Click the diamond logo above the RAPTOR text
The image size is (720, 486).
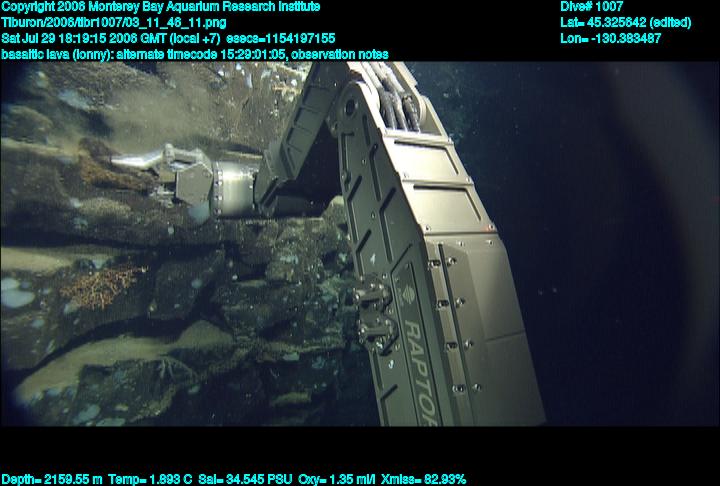[405, 296]
